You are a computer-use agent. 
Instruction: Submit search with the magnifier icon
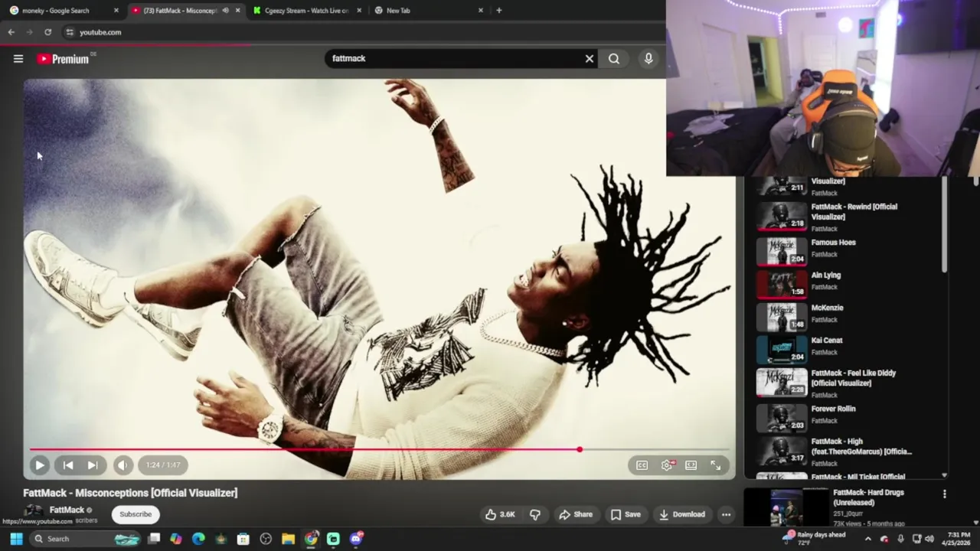[x=614, y=58]
